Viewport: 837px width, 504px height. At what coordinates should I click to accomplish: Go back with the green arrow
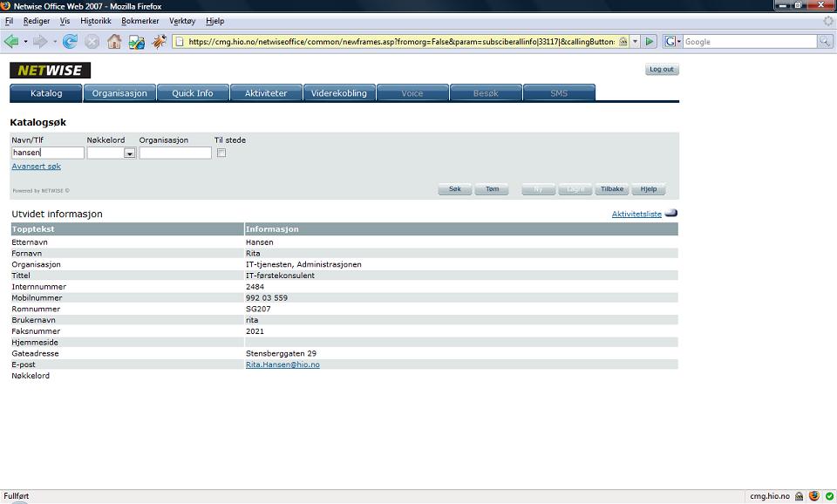[10, 41]
